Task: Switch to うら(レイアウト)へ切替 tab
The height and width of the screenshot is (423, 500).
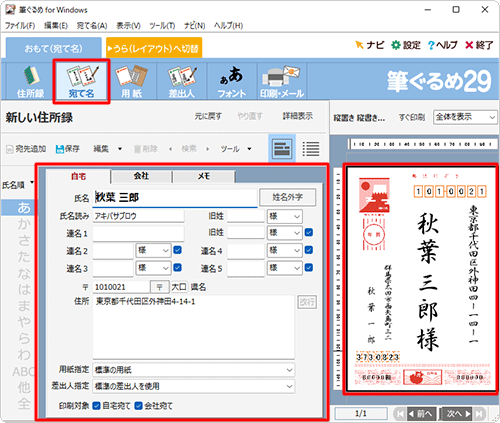Action: pos(154,48)
